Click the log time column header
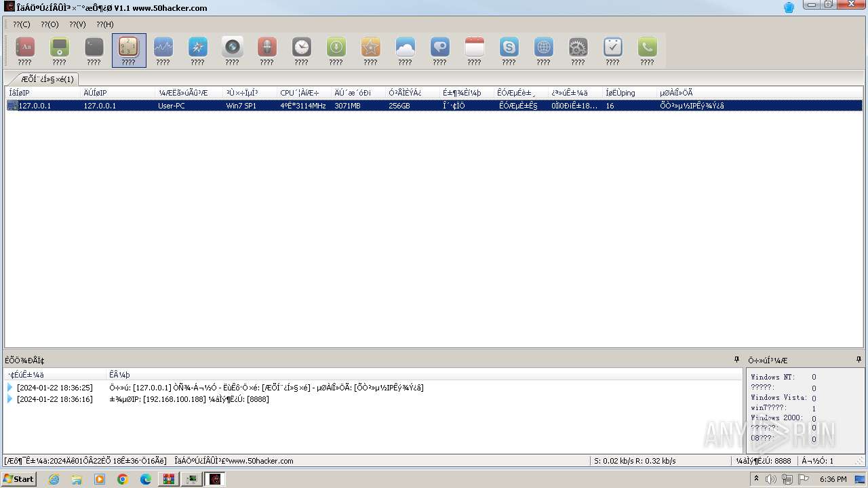Viewport: 868px width, 488px height. (56, 375)
